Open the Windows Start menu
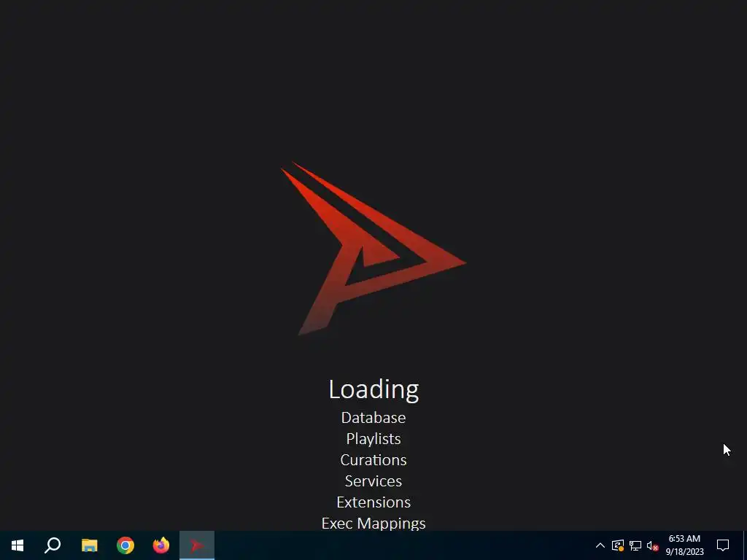The width and height of the screenshot is (747, 560). pos(18,545)
